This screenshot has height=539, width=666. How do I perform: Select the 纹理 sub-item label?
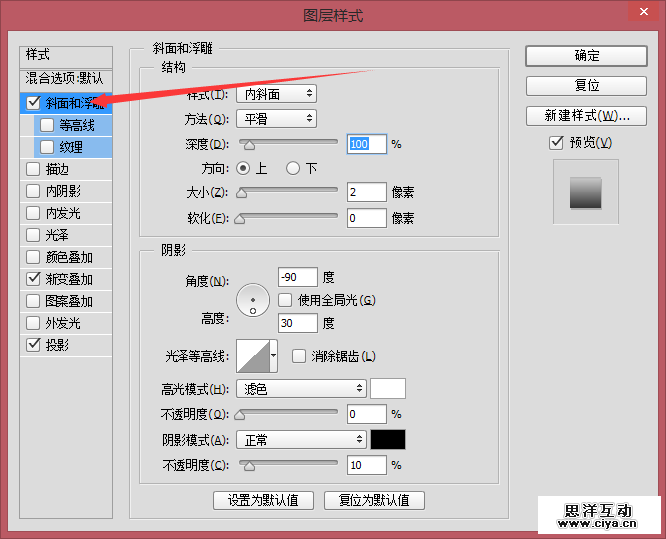[71, 147]
